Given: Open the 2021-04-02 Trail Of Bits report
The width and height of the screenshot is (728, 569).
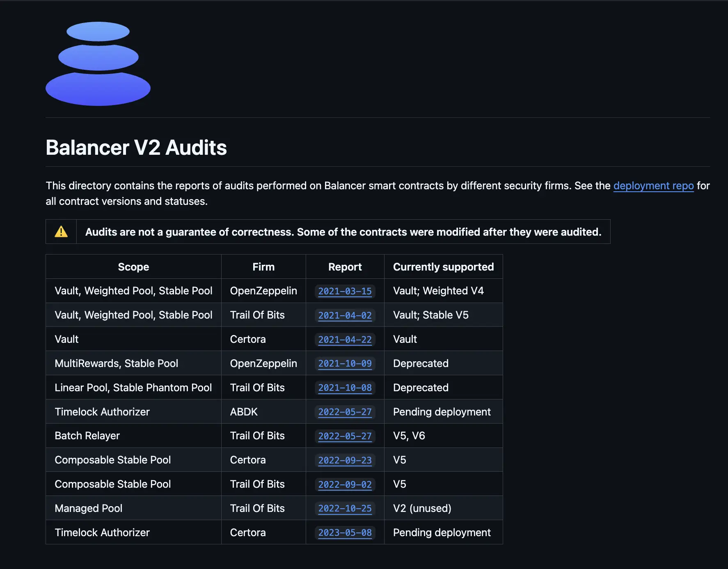Looking at the screenshot, I should (x=345, y=316).
